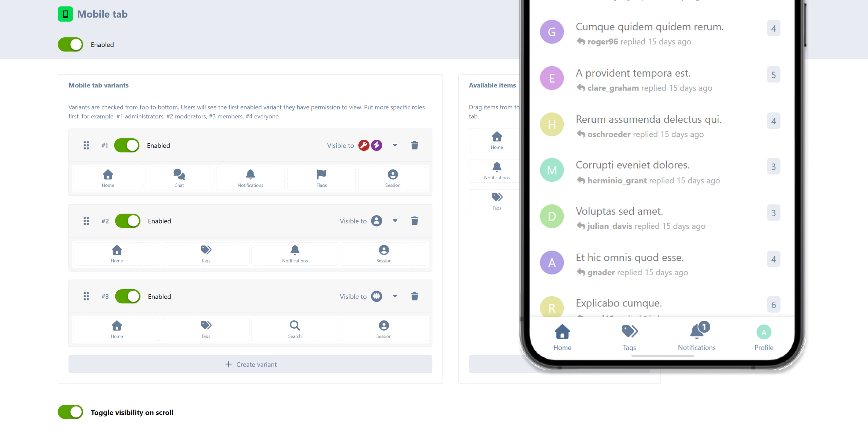This screenshot has height=434, width=868.
Task: Click the Search item in variant #3
Action: coord(295,330)
